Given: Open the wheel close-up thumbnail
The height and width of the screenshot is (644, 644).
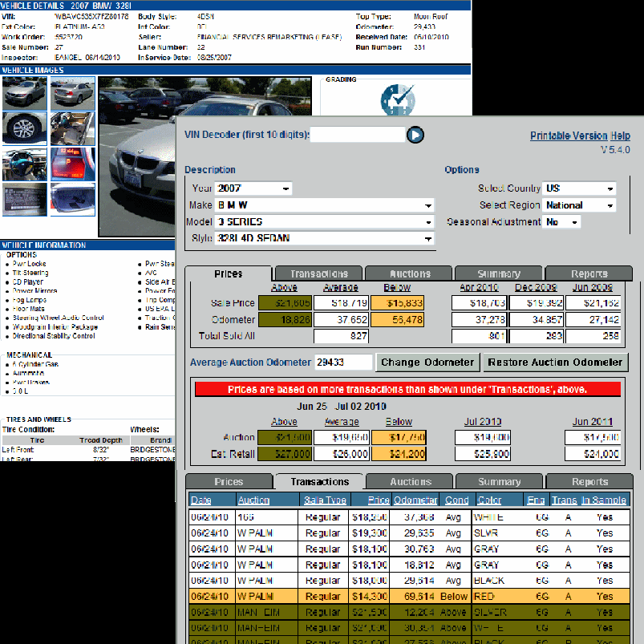Looking at the screenshot, I should coord(25,128).
